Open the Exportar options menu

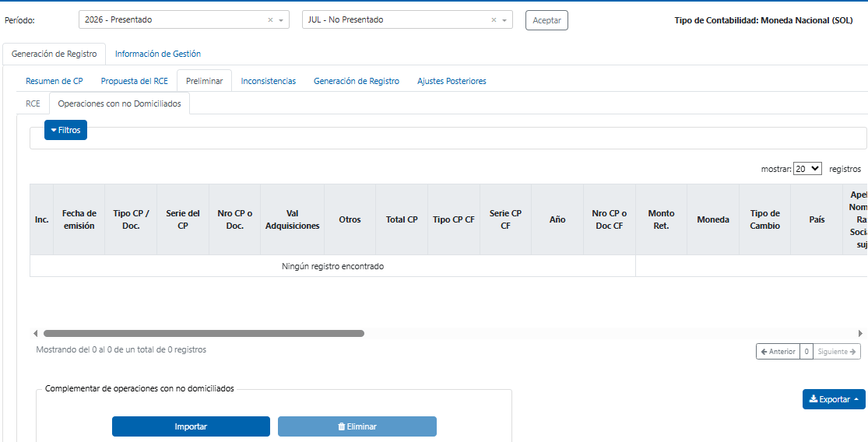(x=834, y=399)
